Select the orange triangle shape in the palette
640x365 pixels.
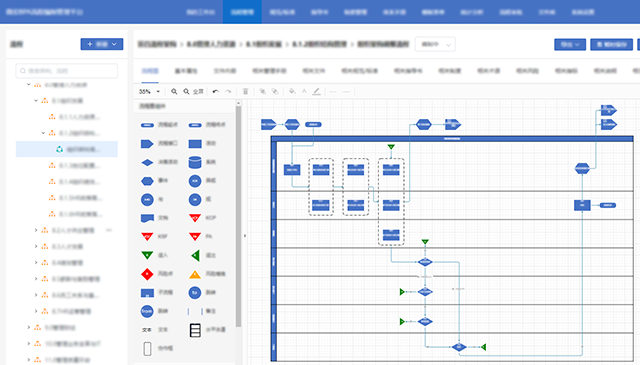pos(195,274)
